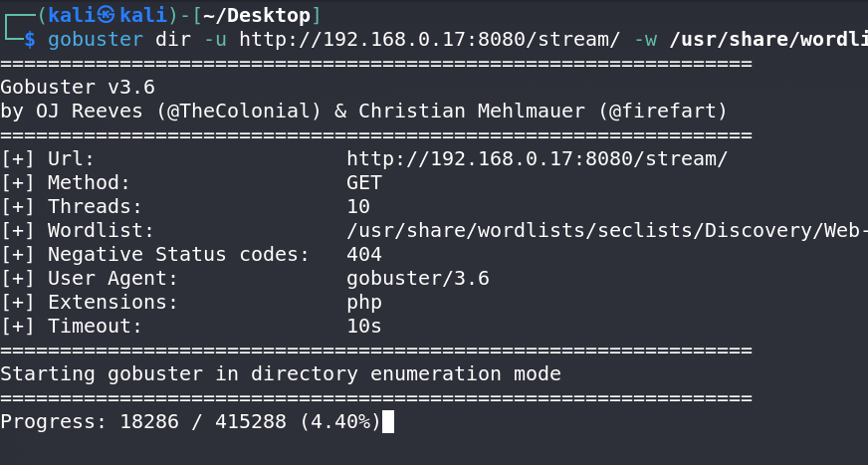Click the Negative Status codes value 404
Viewport: 868px width, 465px height.
pyautogui.click(x=364, y=254)
